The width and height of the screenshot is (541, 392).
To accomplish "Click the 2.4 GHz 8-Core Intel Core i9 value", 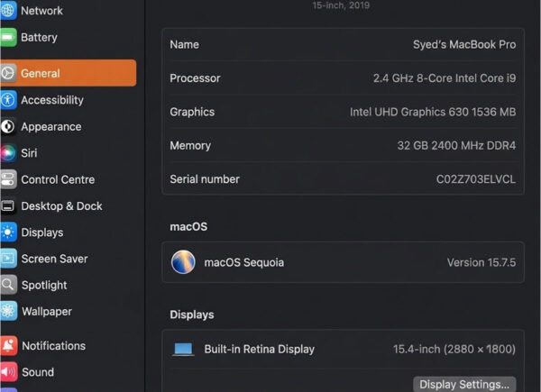I will [x=445, y=78].
